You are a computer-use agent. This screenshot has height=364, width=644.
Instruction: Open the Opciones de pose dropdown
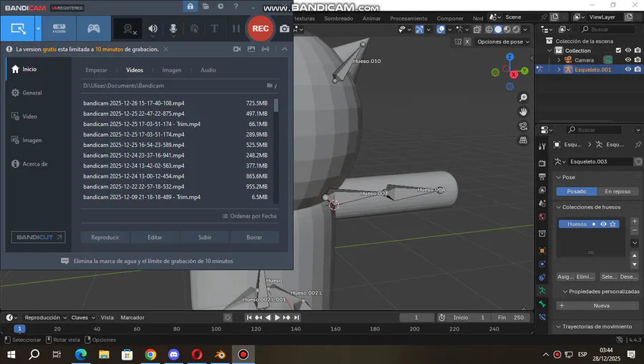[x=503, y=42]
